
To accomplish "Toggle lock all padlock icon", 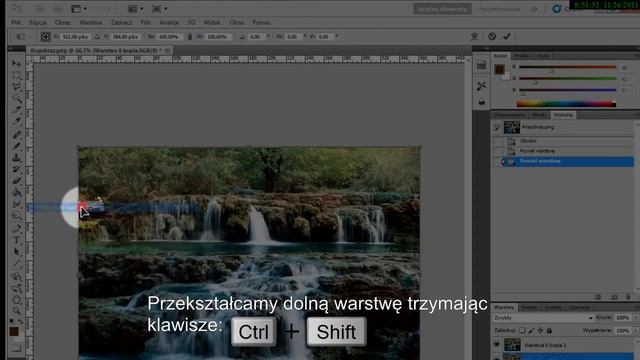I will [549, 330].
